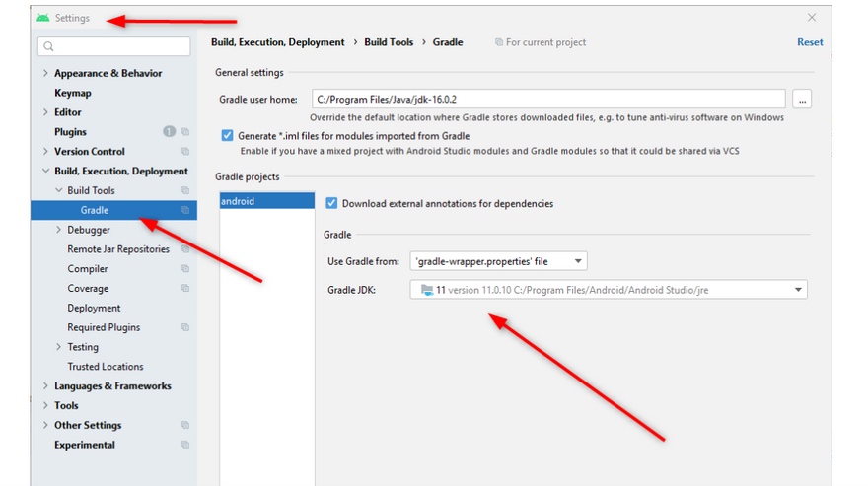
Task: Click the project icon next to Coverage
Action: pos(184,289)
